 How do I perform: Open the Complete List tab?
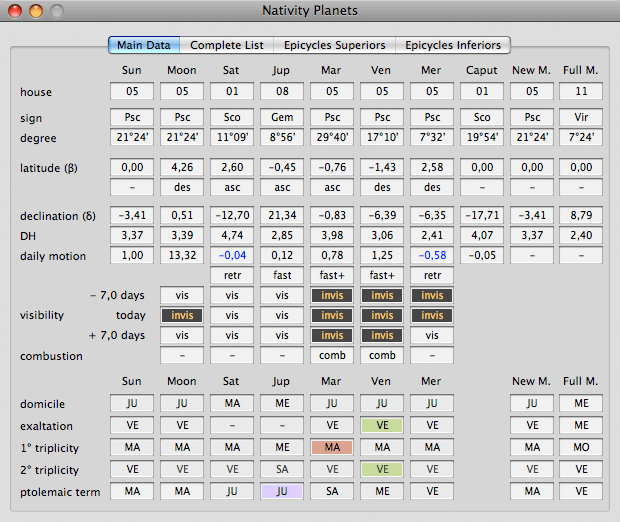227,45
